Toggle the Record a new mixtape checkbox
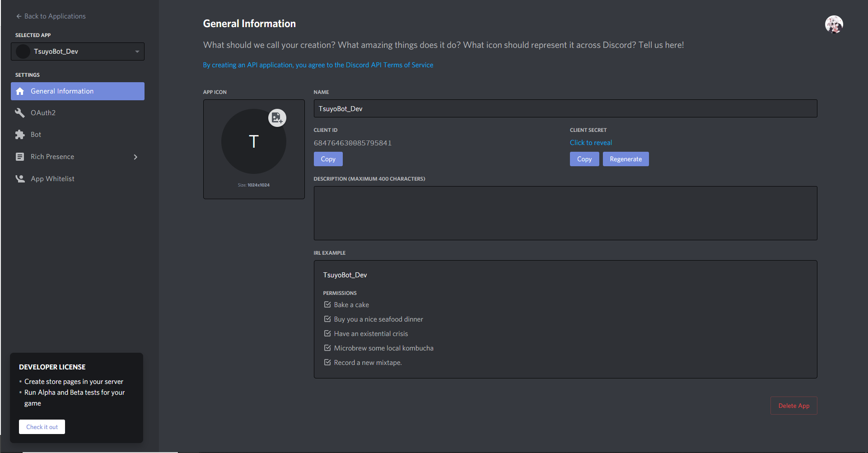This screenshot has height=453, width=868. coord(327,363)
